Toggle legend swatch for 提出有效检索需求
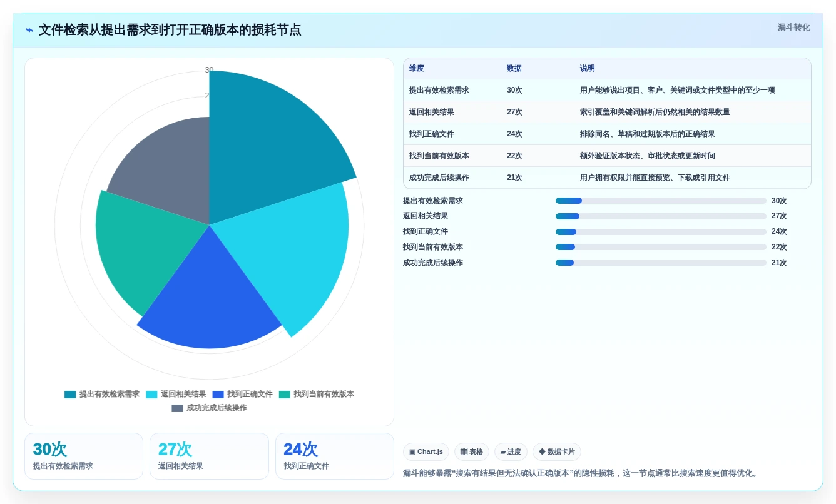The width and height of the screenshot is (836, 504). (x=70, y=395)
